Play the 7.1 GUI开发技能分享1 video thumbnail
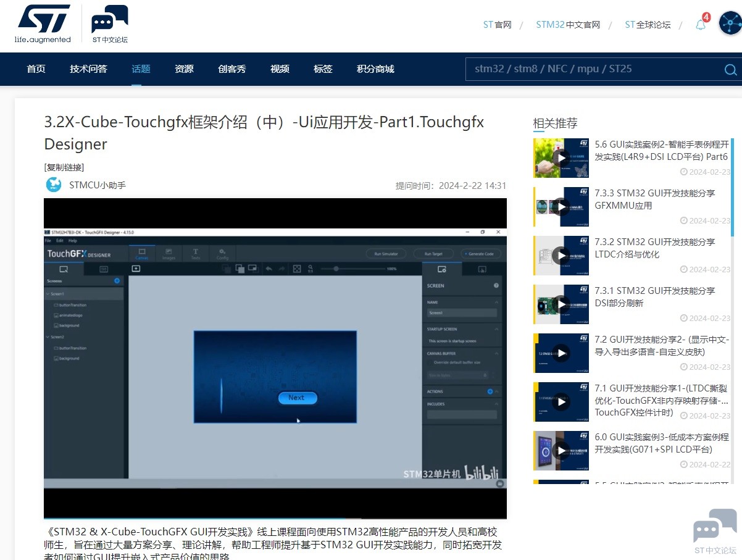This screenshot has width=742, height=560. coord(561,402)
